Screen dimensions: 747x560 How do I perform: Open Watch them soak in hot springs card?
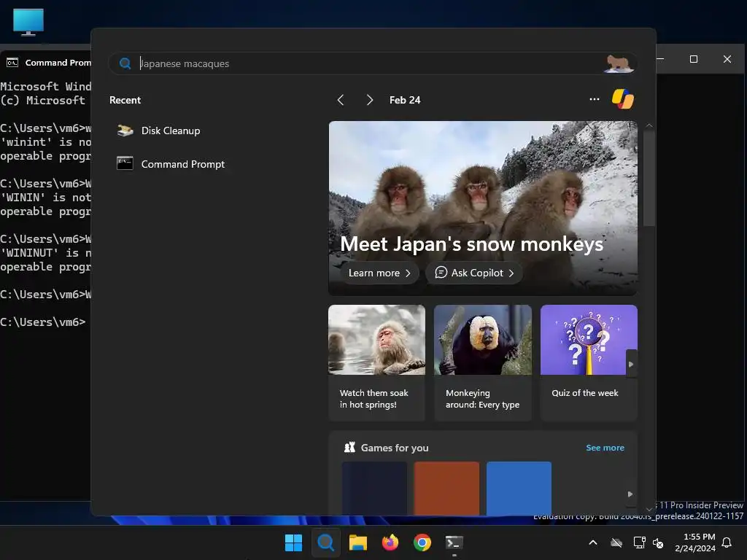point(376,363)
